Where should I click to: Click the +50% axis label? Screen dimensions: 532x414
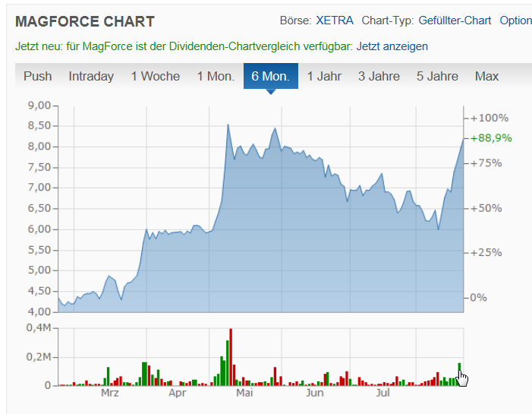click(x=486, y=208)
